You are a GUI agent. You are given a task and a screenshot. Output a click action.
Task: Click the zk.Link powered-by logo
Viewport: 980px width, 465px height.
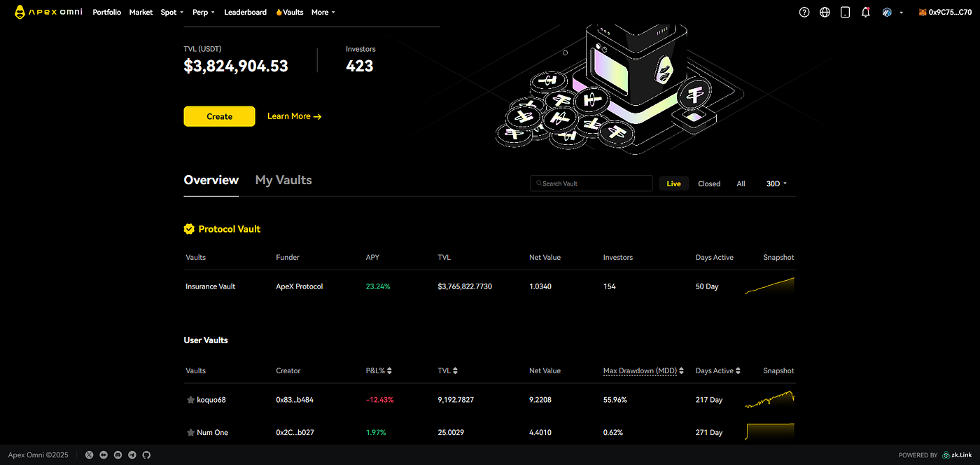[x=957, y=454]
